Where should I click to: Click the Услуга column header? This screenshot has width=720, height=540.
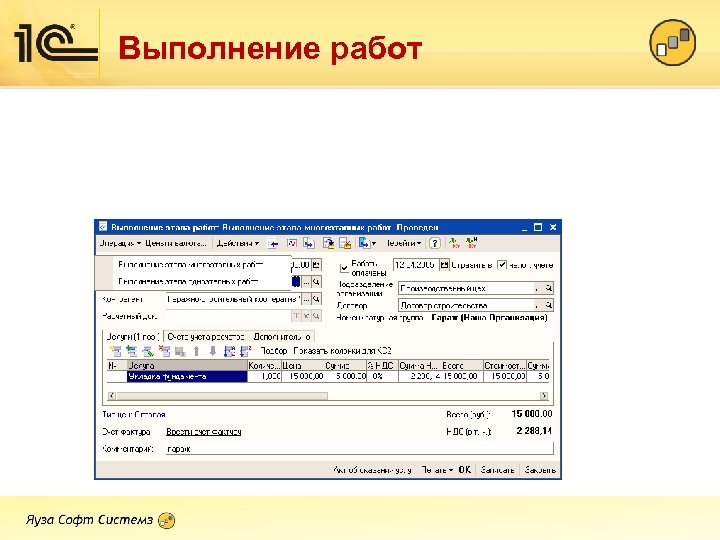(x=187, y=366)
